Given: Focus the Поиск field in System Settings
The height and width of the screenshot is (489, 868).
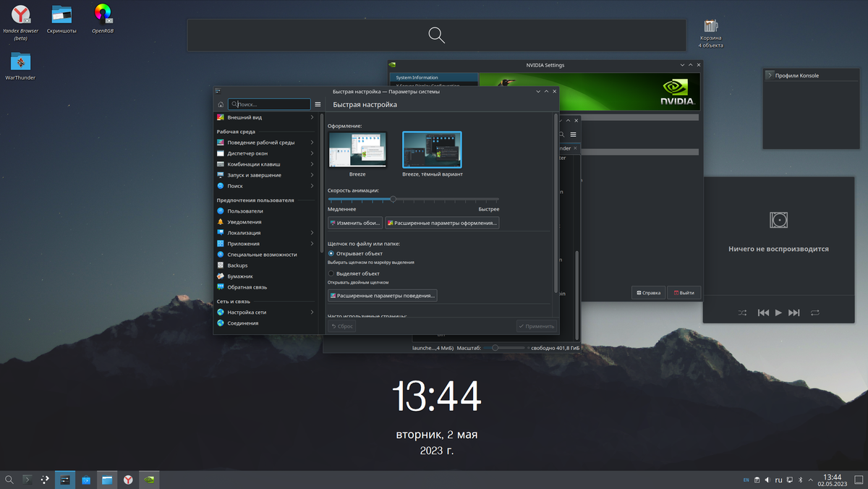Looking at the screenshot, I should click(269, 104).
